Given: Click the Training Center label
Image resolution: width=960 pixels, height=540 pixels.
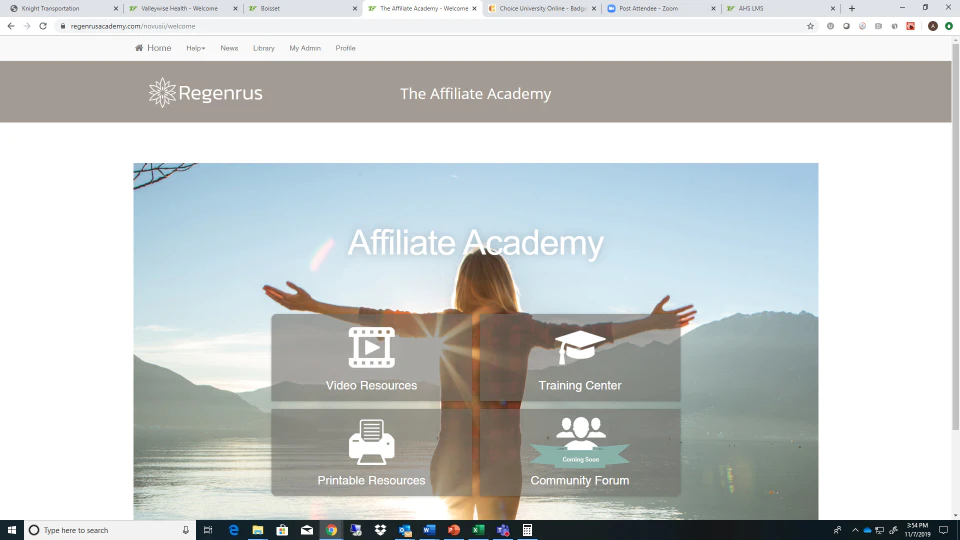Looking at the screenshot, I should coord(580,385).
